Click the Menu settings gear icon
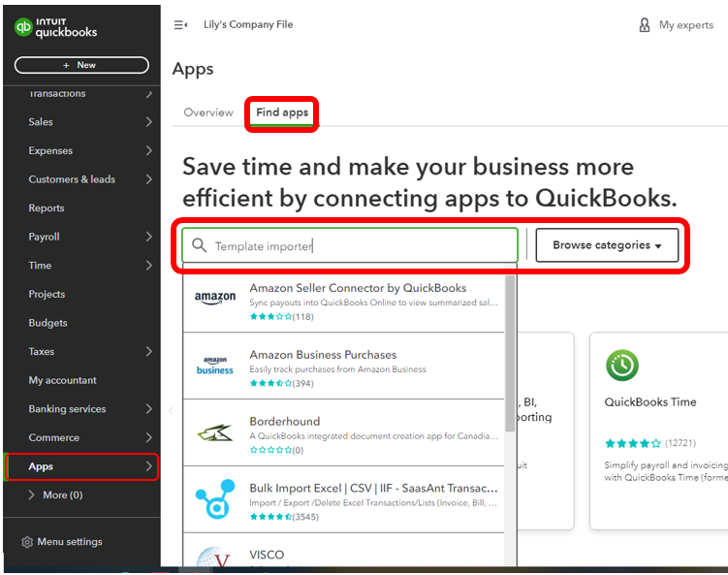The image size is (728, 575). click(27, 542)
